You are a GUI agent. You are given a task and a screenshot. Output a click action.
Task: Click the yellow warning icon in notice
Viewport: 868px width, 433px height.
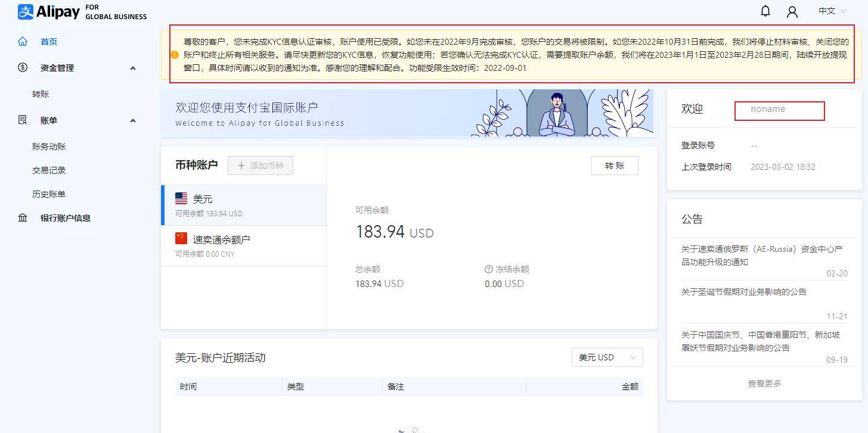(x=175, y=55)
